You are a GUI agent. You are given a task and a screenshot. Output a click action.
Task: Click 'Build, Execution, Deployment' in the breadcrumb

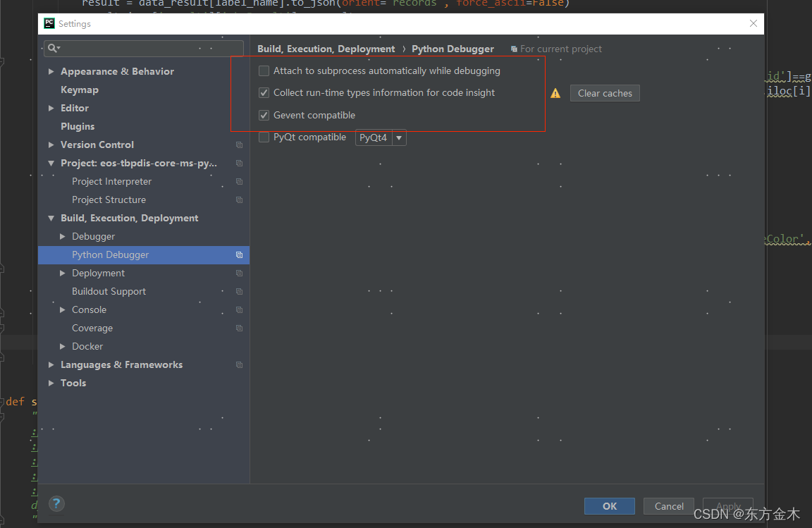pyautogui.click(x=326, y=49)
